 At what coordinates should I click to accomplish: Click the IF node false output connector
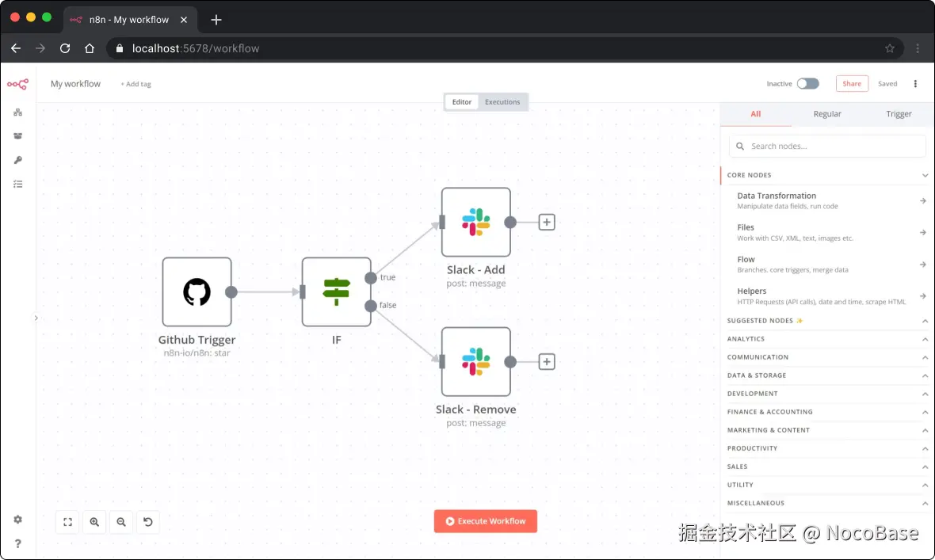pos(370,306)
